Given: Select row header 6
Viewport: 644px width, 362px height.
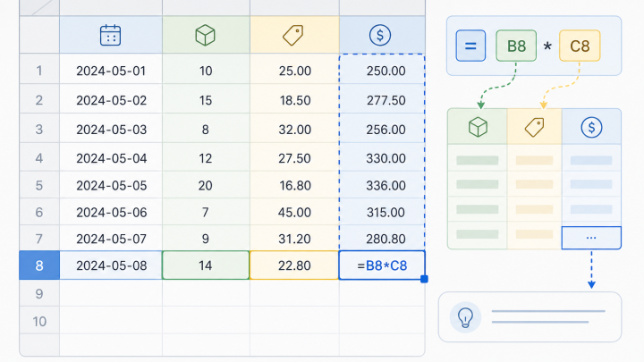Looking at the screenshot, I should 39,212.
